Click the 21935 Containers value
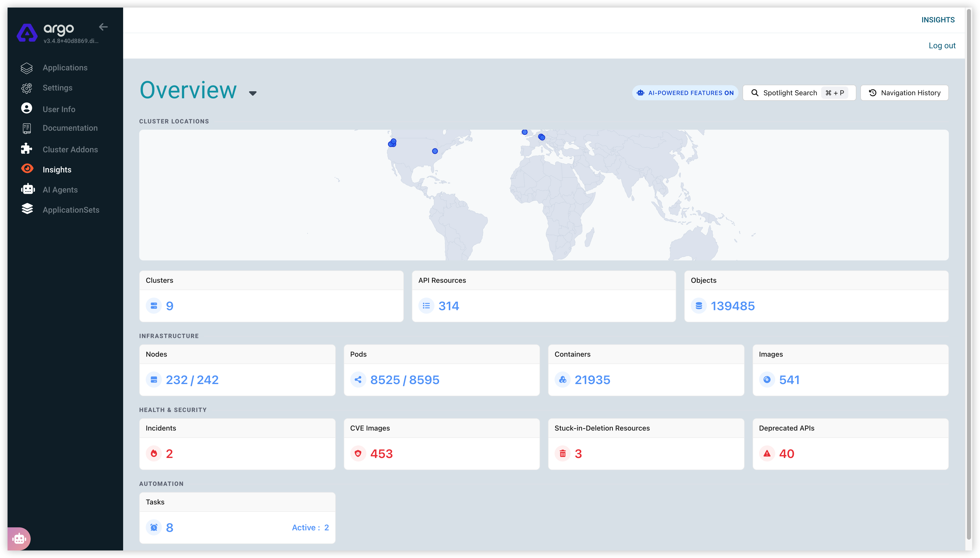 592,380
